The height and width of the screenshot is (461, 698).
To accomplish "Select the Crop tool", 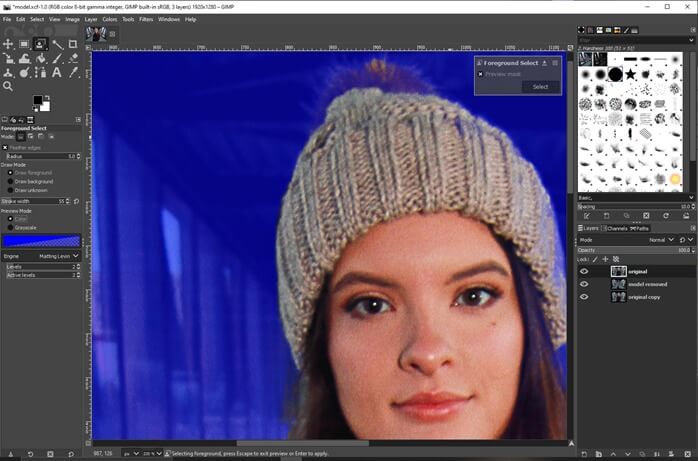I will point(73,44).
